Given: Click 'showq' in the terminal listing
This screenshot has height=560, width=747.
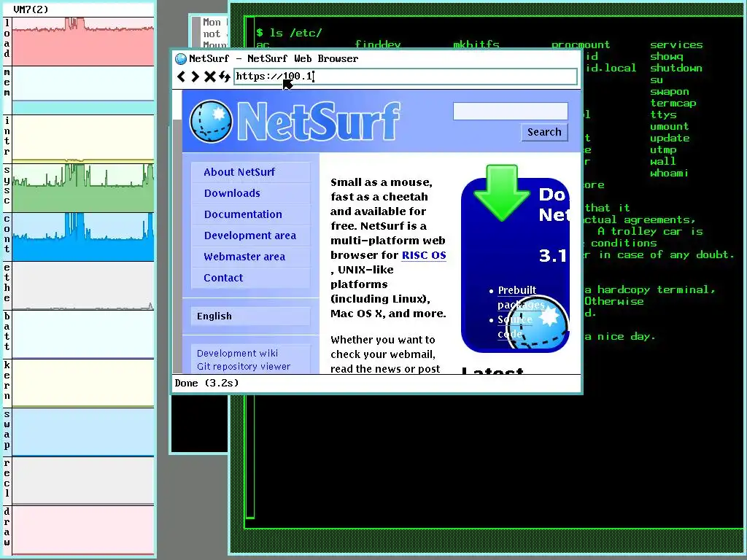Looking at the screenshot, I should pos(667,56).
